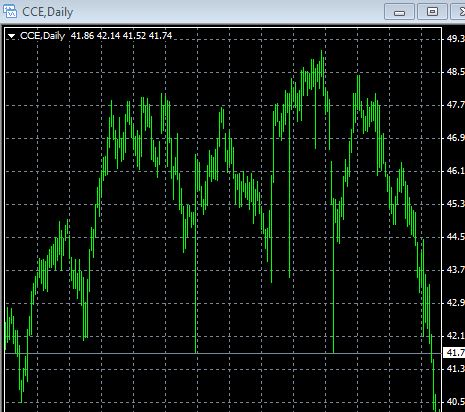
Task: Click the 42.9 price level on axis
Action: 455,303
